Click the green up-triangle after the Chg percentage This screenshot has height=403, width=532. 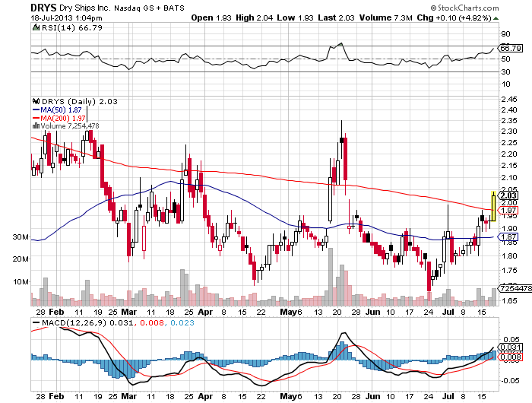coord(496,18)
